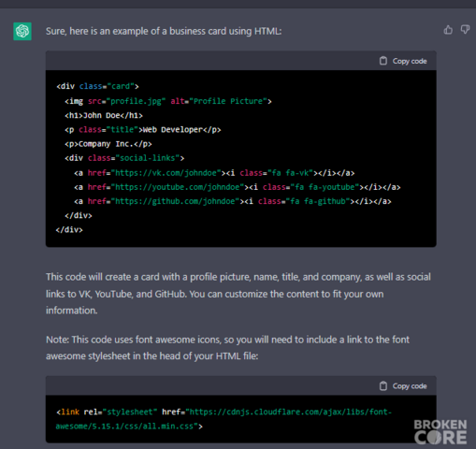This screenshot has height=449, width=476.
Task: Copy code of the stylesheet link block
Action: pos(403,386)
